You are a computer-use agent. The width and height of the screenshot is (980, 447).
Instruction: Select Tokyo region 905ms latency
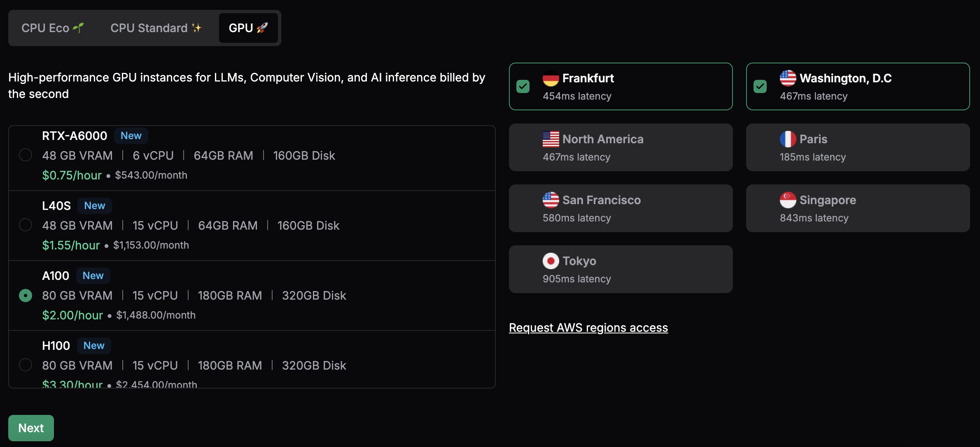click(x=620, y=268)
